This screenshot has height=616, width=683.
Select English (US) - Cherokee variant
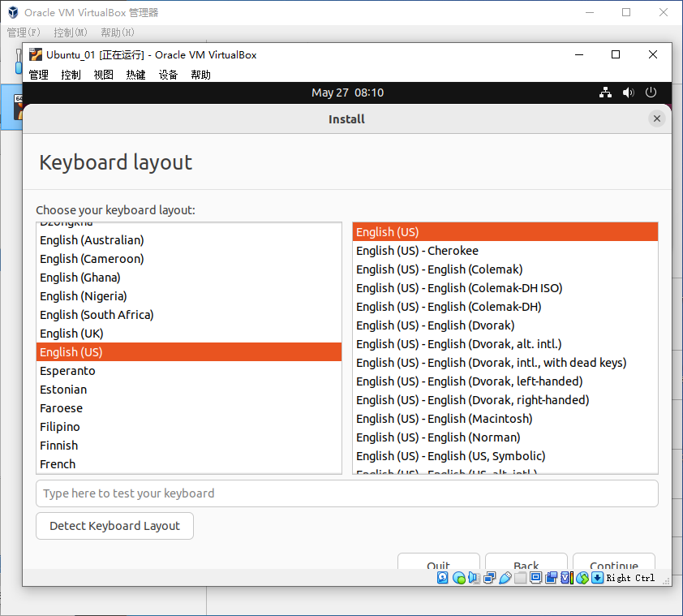505,251
